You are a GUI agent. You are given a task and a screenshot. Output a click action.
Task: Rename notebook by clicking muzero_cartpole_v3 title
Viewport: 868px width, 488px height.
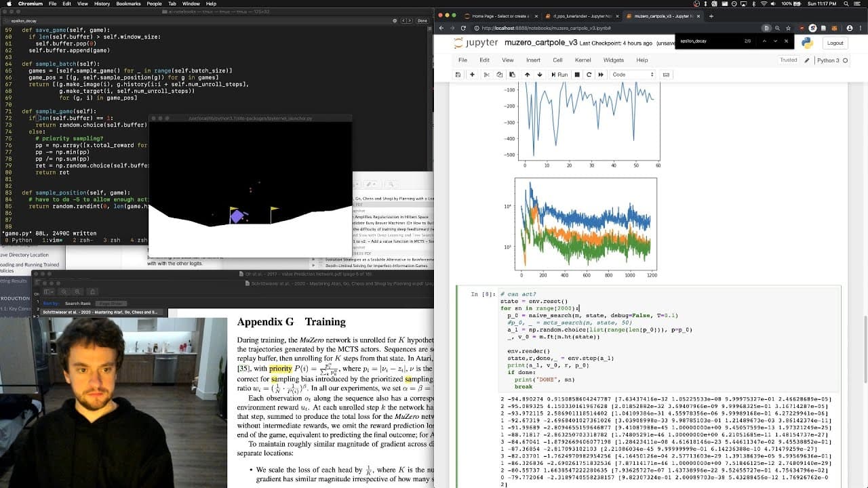pyautogui.click(x=540, y=43)
